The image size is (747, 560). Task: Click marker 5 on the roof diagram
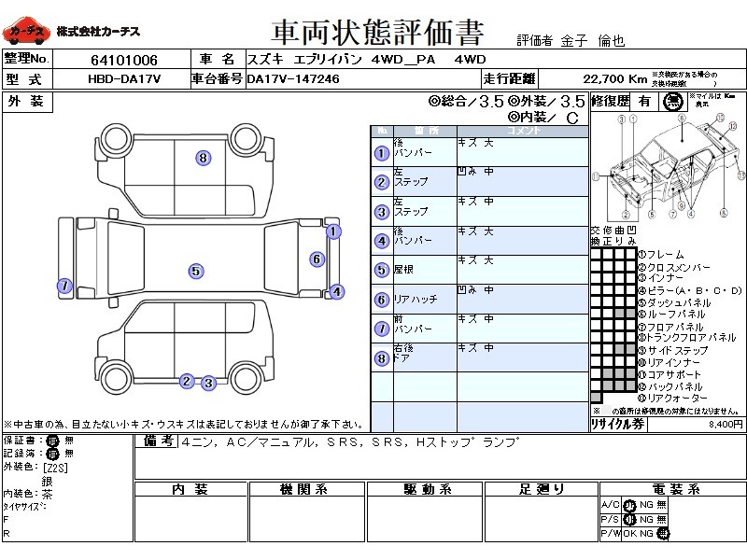195,272
